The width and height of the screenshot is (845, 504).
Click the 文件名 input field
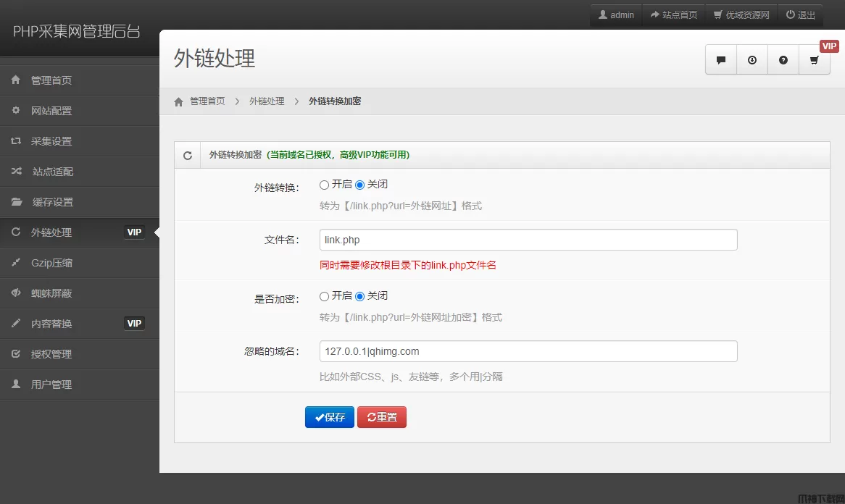(x=528, y=240)
